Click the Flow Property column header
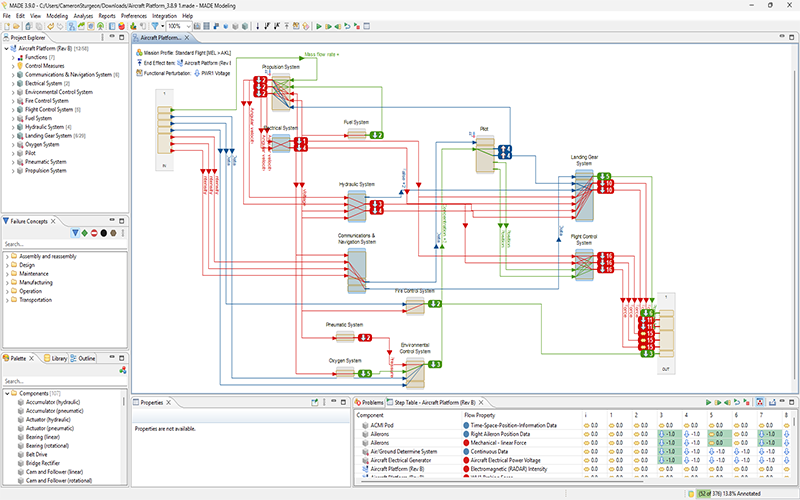This screenshot has width=800, height=500. (x=479, y=415)
